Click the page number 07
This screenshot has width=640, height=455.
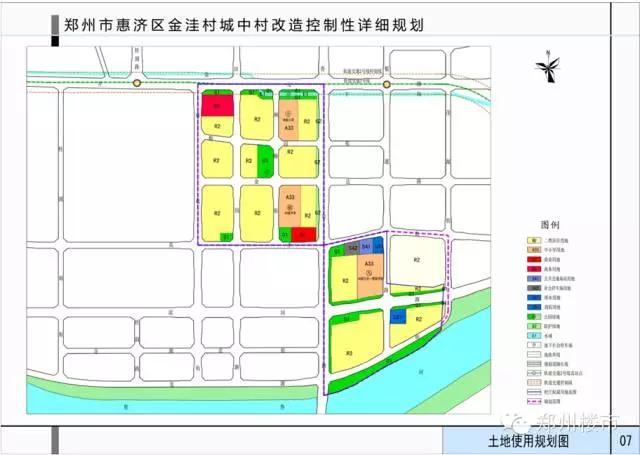coord(625,440)
